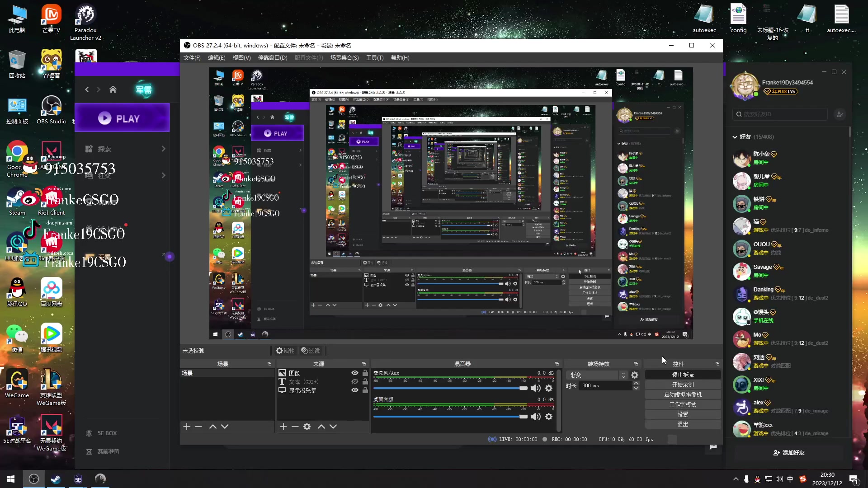Open the 麦克风/Aux audio settings gear
This screenshot has height=488, width=868.
[x=549, y=388]
